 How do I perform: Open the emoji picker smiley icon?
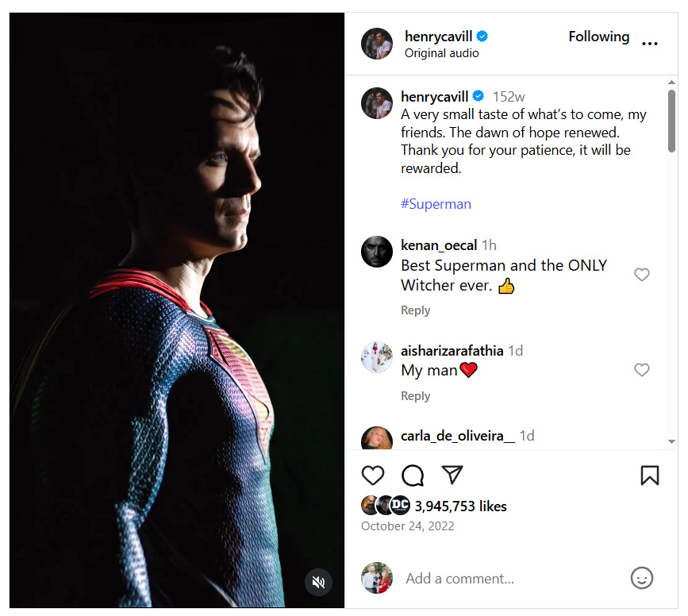coord(641,578)
